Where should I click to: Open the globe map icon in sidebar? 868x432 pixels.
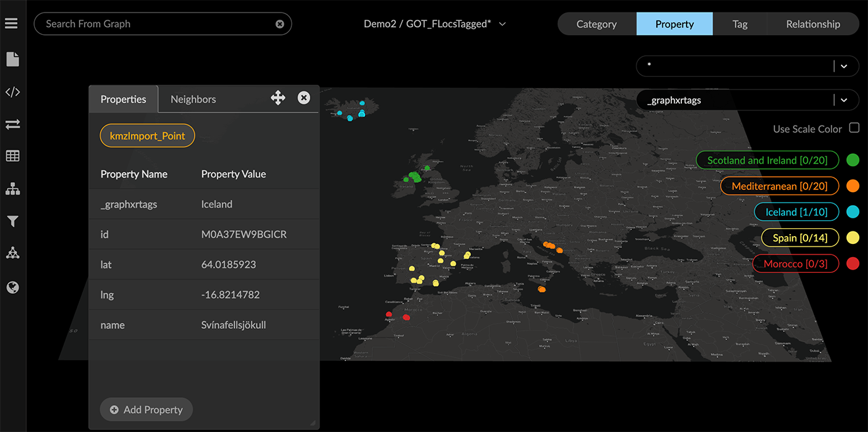click(x=12, y=287)
